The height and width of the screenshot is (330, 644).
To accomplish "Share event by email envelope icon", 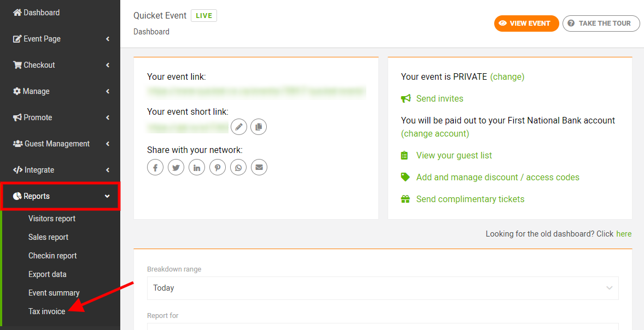I will point(259,168).
